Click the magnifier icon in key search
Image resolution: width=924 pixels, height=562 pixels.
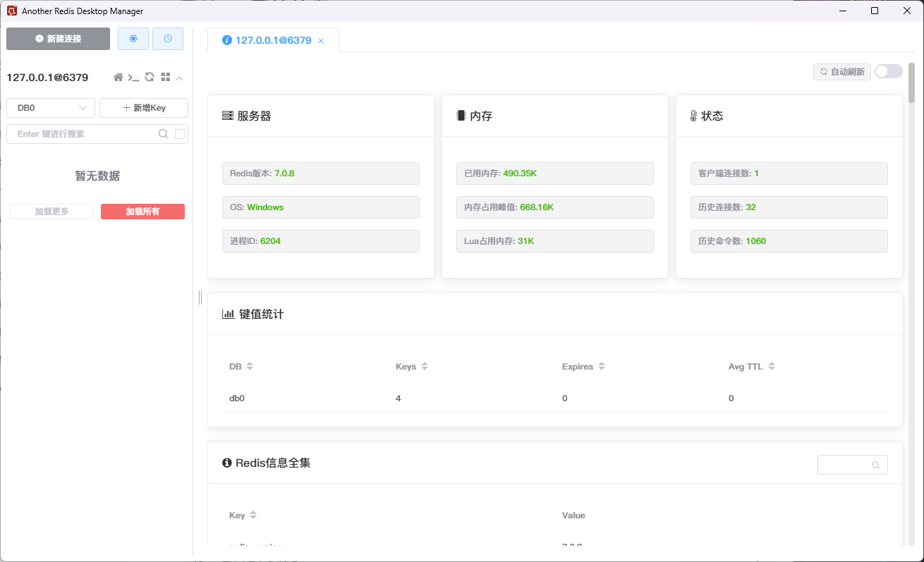click(163, 134)
